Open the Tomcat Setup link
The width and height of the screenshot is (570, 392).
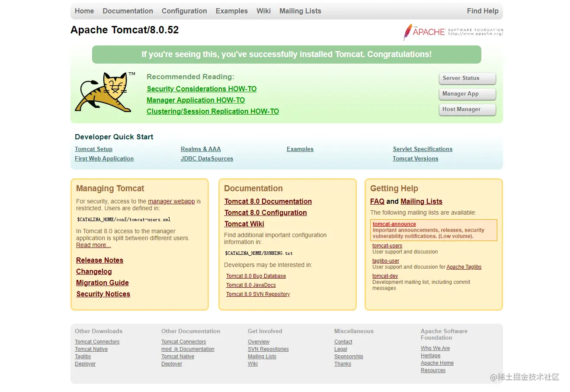point(93,149)
